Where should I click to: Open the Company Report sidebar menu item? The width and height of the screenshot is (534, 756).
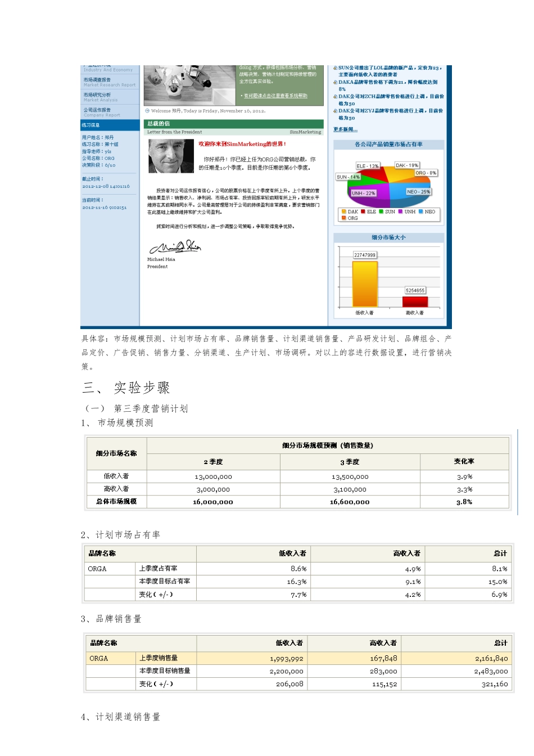click(110, 112)
